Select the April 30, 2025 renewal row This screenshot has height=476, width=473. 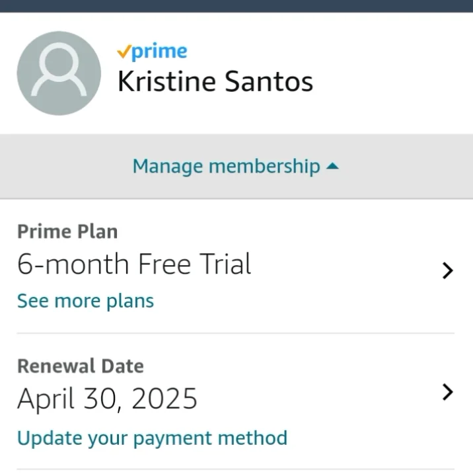point(235,402)
